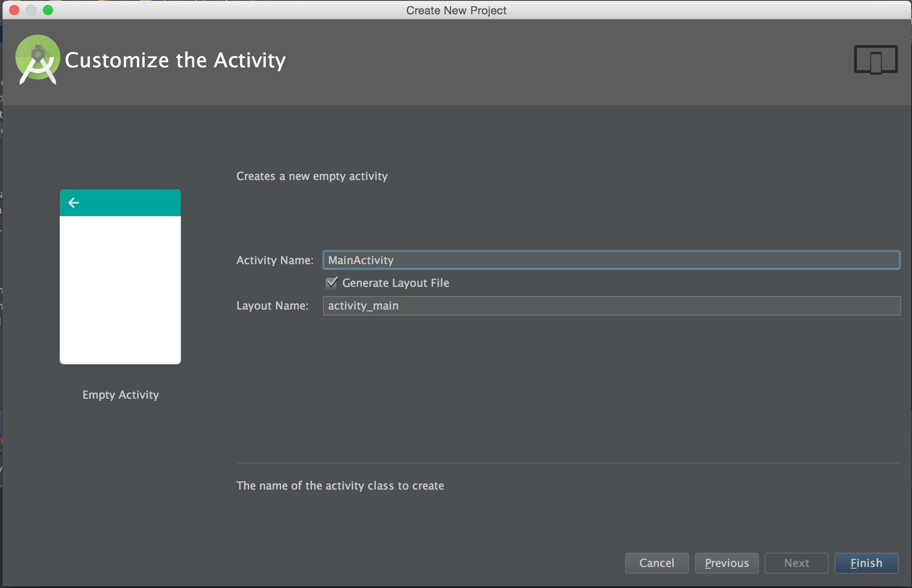Click the disabled Next button
The width and height of the screenshot is (912, 588).
coord(796,563)
